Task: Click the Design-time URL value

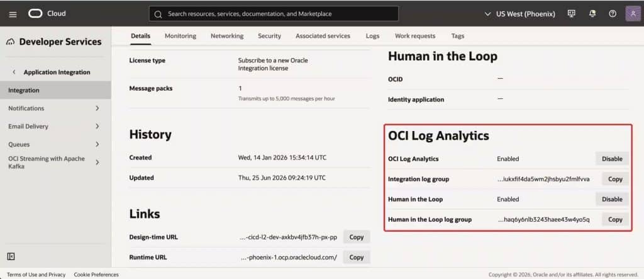Action: pyautogui.click(x=288, y=237)
